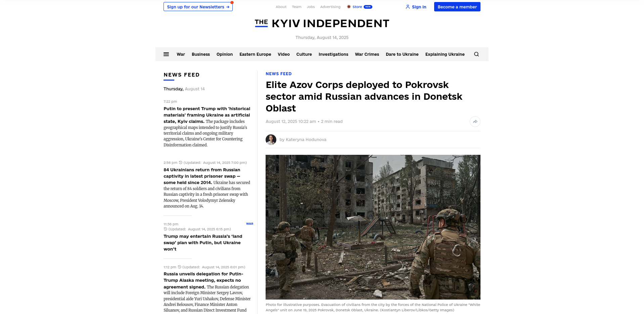
Task: Open the Business section
Action: tap(201, 54)
